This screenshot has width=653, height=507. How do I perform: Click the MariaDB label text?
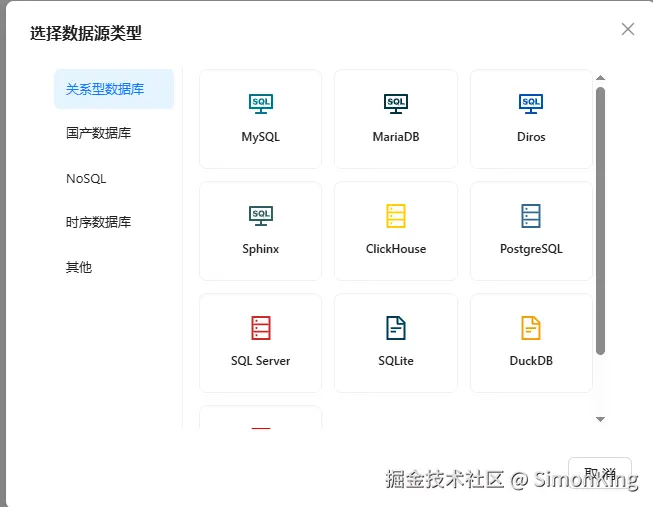coord(396,137)
